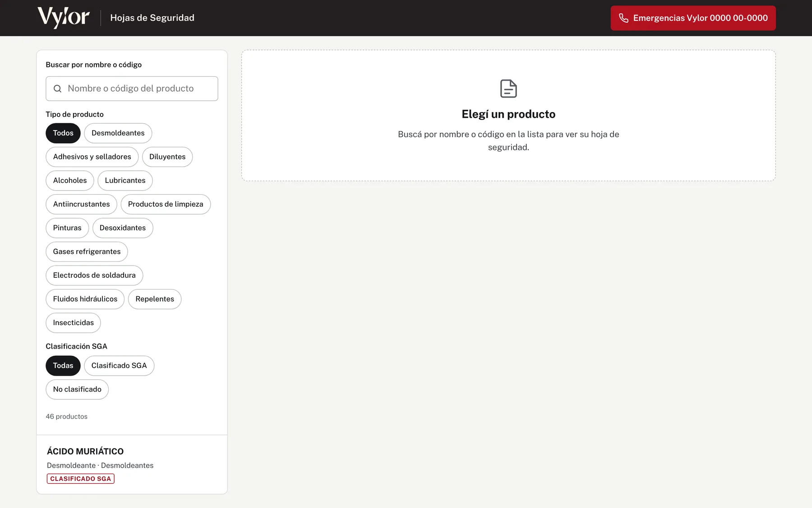Image resolution: width=812 pixels, height=508 pixels.
Task: Click the 46 productos count text
Action: point(67,416)
